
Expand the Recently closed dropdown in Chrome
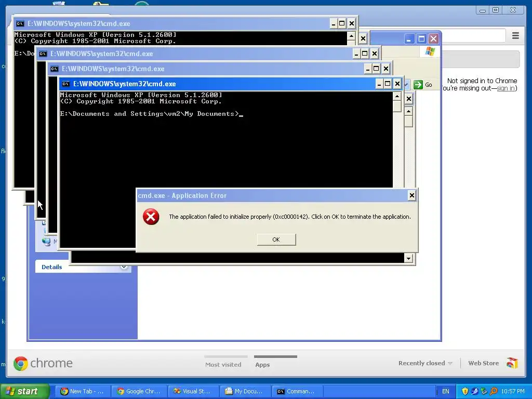(425, 363)
